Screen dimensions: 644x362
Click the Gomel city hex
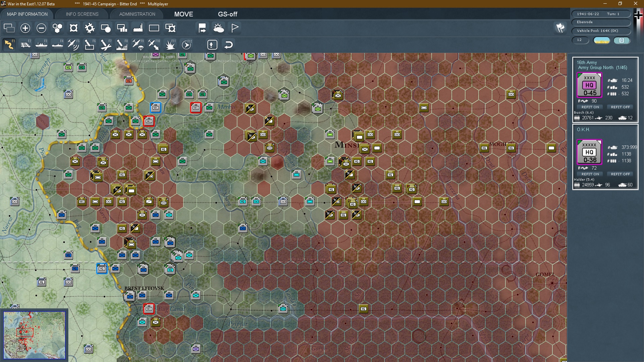(552, 283)
